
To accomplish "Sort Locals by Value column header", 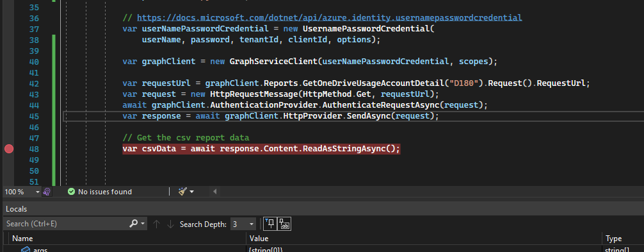I will coord(259,239).
